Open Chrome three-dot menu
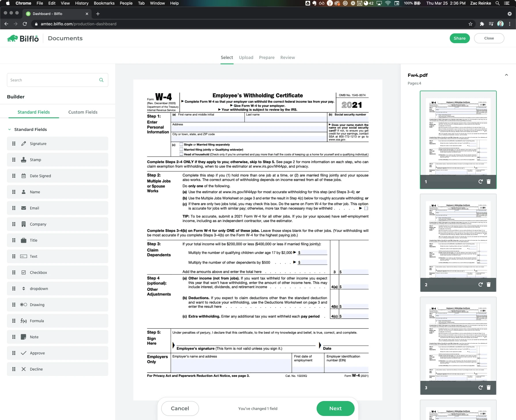Image resolution: width=516 pixels, height=420 pixels. [x=510, y=24]
